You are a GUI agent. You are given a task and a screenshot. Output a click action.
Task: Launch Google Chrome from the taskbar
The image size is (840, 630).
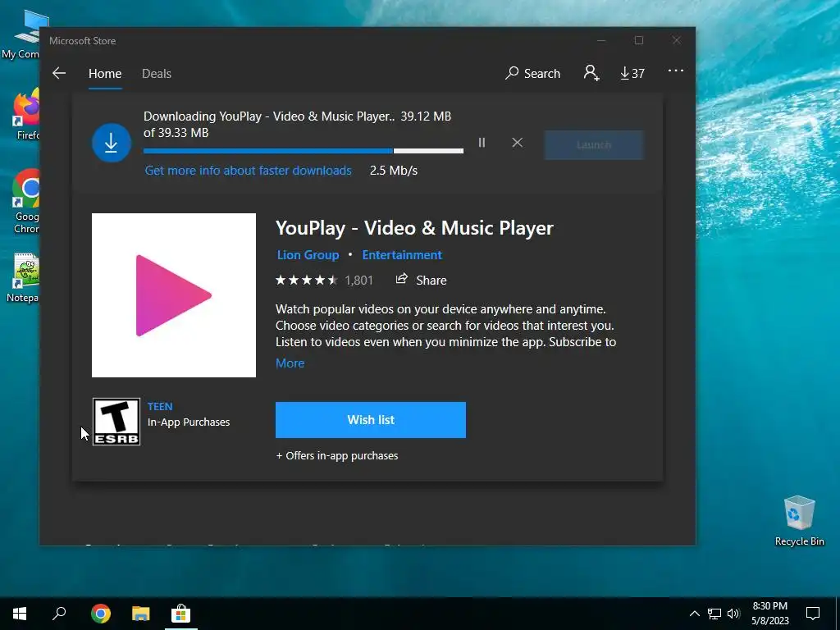(x=101, y=614)
